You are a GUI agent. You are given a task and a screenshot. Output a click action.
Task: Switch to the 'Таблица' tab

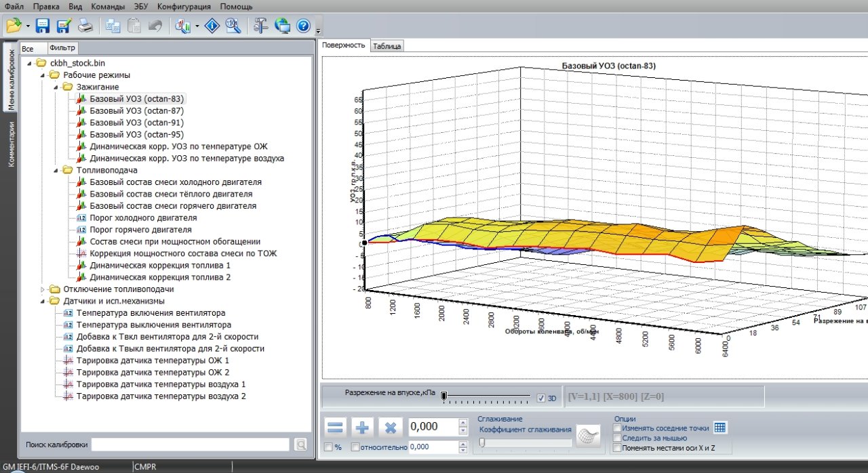pos(387,46)
